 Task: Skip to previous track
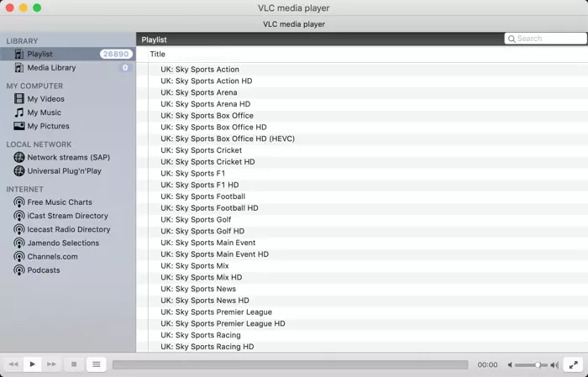(x=13, y=364)
